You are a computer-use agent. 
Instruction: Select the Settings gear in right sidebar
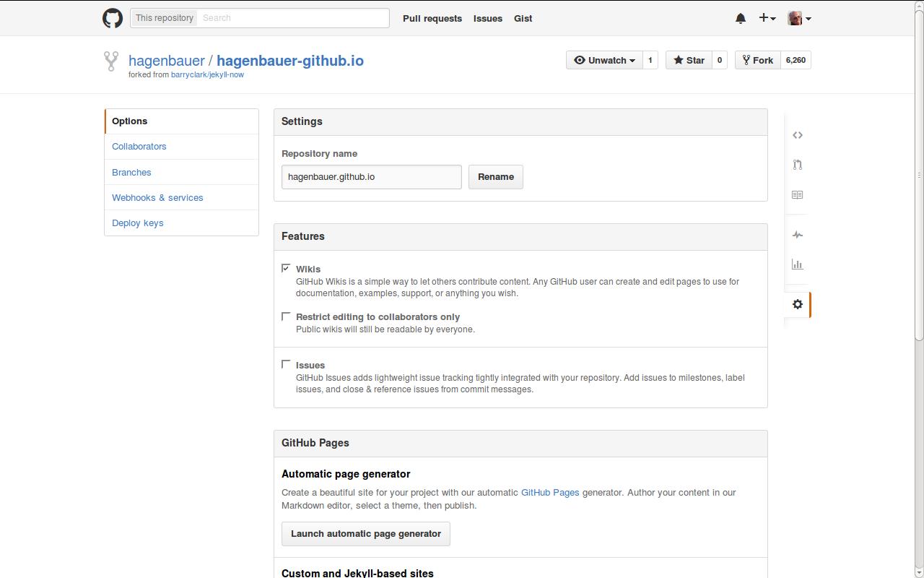(797, 303)
